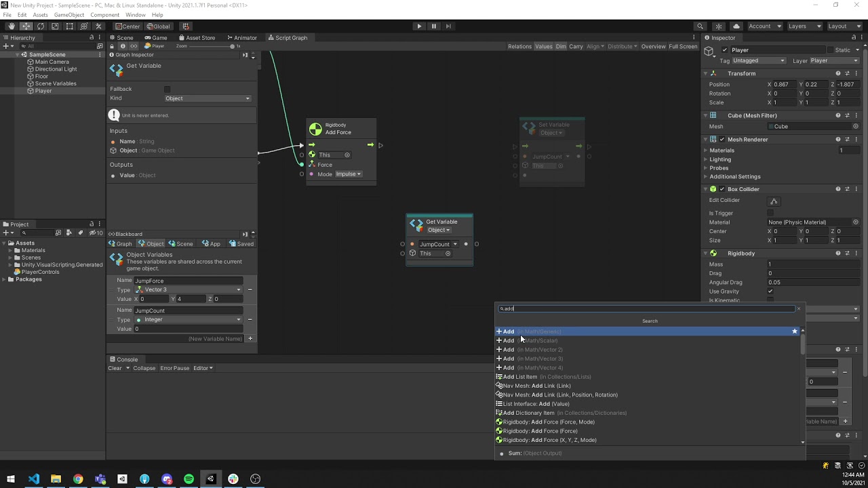Select the Transform tool in toolbar

tap(84, 26)
